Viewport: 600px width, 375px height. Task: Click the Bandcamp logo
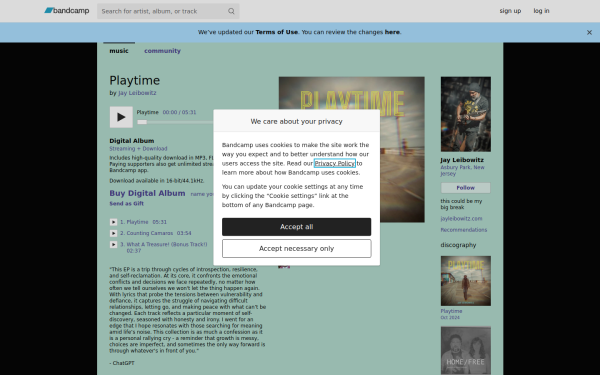click(67, 11)
